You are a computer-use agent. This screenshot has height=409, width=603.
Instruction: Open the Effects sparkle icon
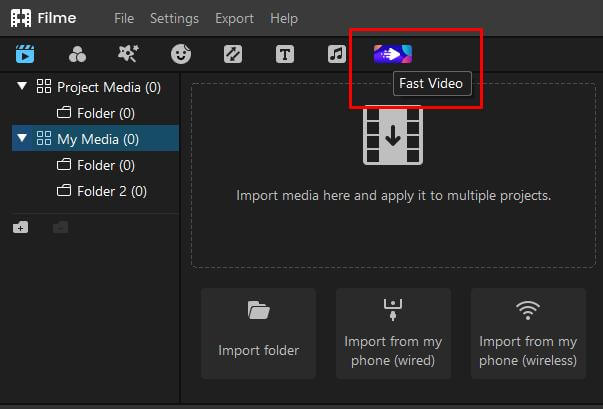click(128, 54)
